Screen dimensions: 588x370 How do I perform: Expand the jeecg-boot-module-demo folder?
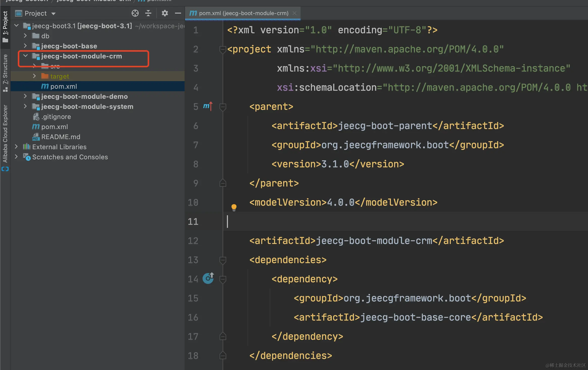(25, 96)
